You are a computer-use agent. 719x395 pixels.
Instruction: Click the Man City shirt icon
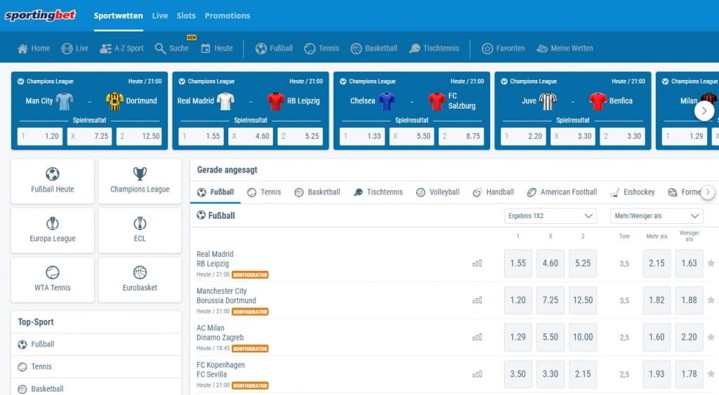[x=64, y=101]
